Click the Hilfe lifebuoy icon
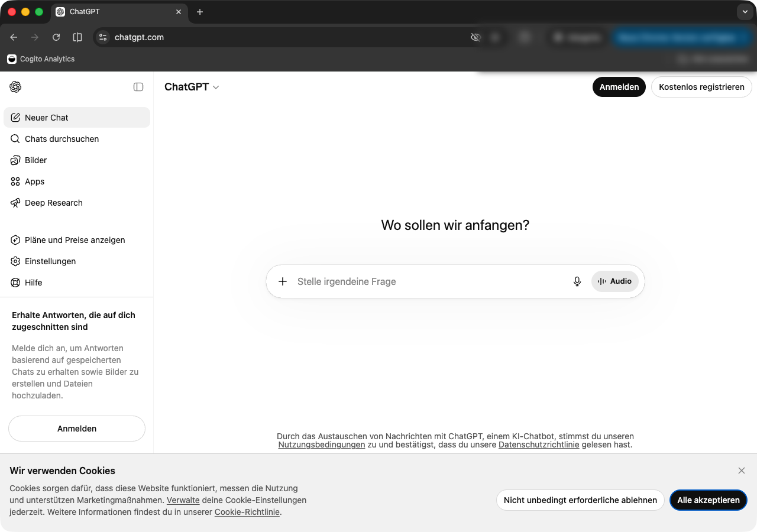The height and width of the screenshot is (532, 757). (15, 283)
